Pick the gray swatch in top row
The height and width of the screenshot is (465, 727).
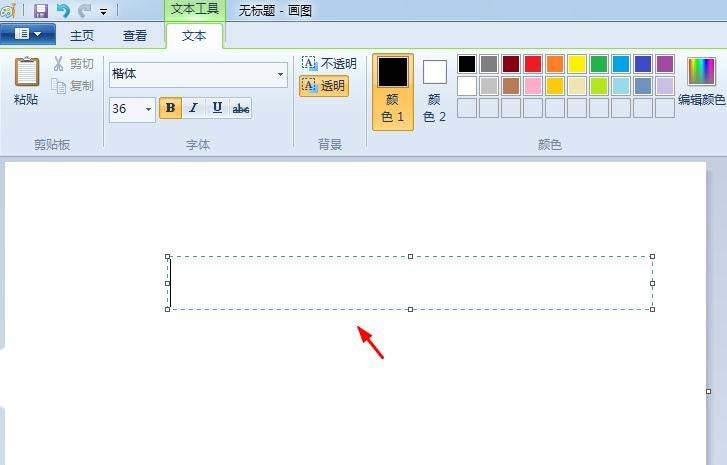489,64
